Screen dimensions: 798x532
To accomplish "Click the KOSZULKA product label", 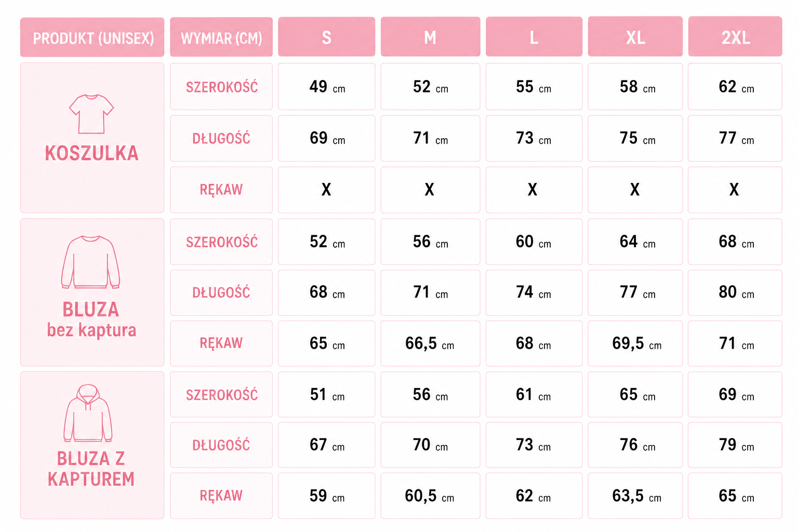I will tap(91, 153).
